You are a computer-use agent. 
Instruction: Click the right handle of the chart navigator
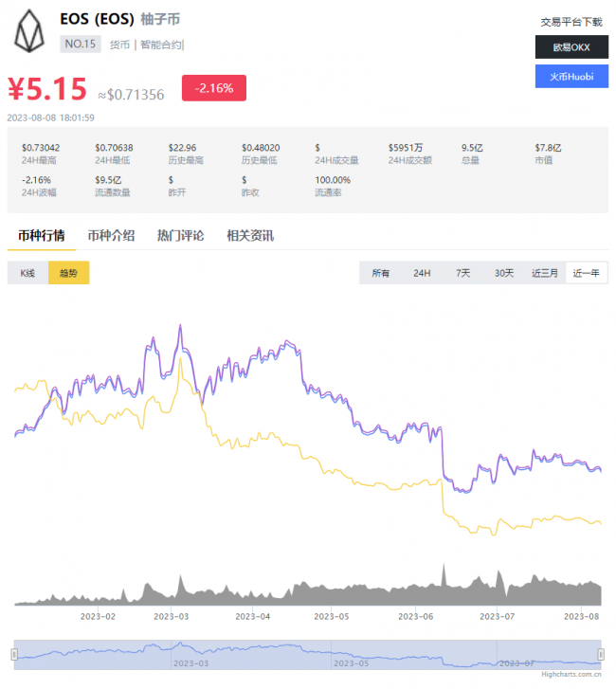coord(602,653)
